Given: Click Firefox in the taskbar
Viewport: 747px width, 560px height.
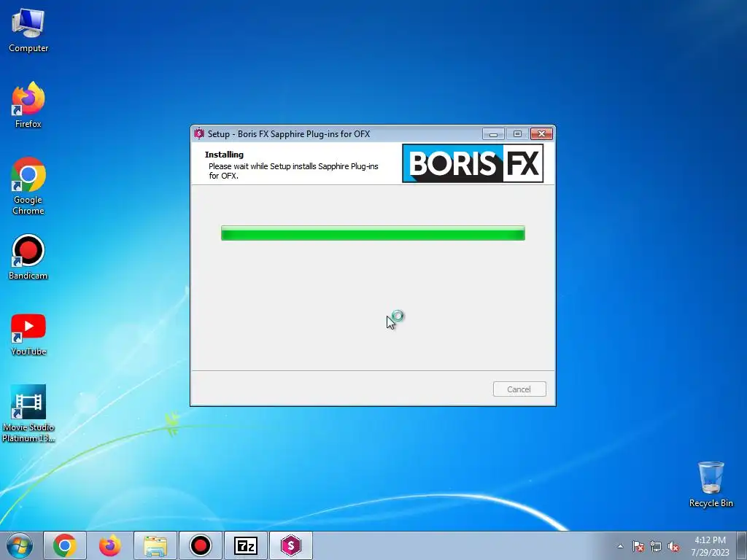Looking at the screenshot, I should [110, 545].
